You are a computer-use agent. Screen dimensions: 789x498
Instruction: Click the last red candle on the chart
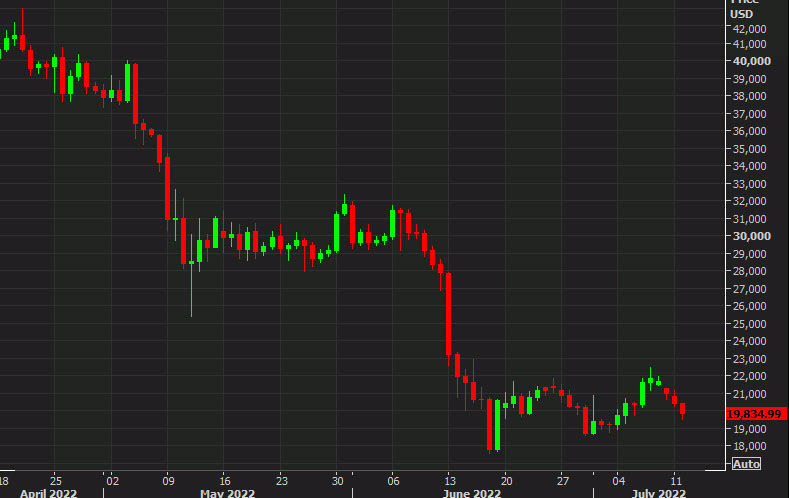click(x=683, y=408)
